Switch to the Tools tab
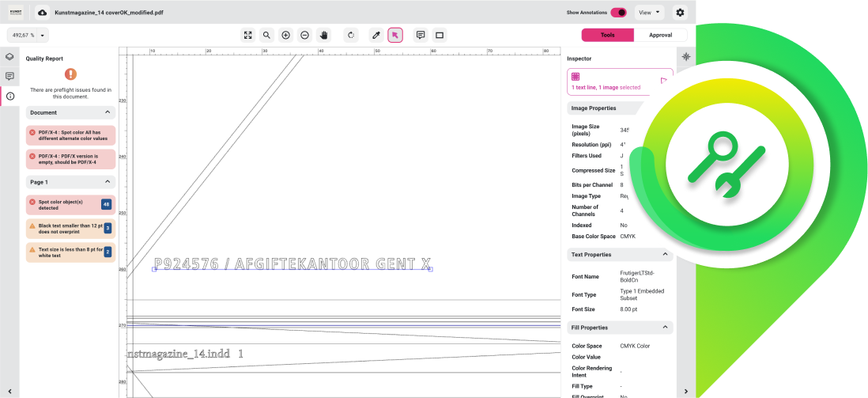Viewport: 868px width, 398px height. pyautogui.click(x=607, y=35)
